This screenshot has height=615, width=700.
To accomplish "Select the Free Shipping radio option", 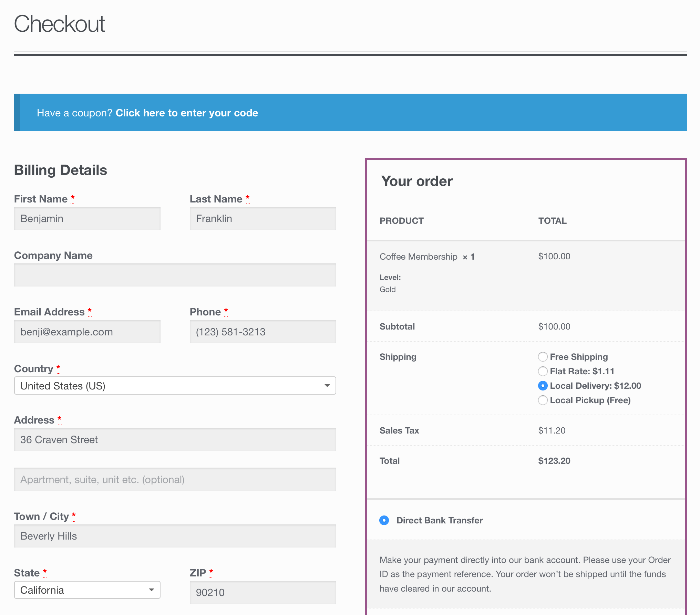I will (543, 357).
